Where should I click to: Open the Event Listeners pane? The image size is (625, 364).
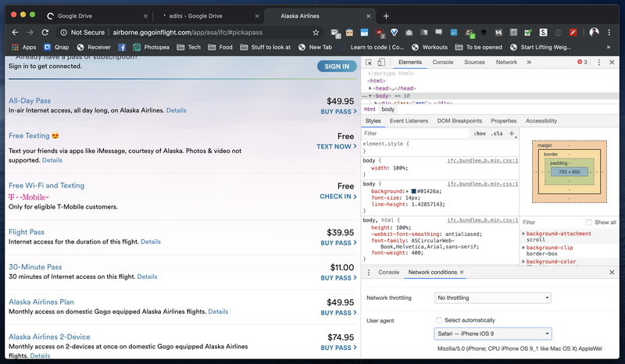409,121
